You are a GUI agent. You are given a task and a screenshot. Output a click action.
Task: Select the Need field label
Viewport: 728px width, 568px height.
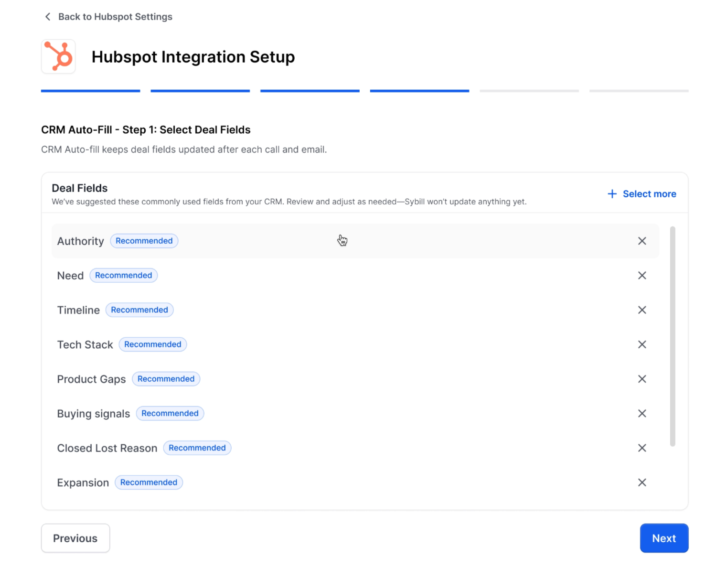pos(70,276)
